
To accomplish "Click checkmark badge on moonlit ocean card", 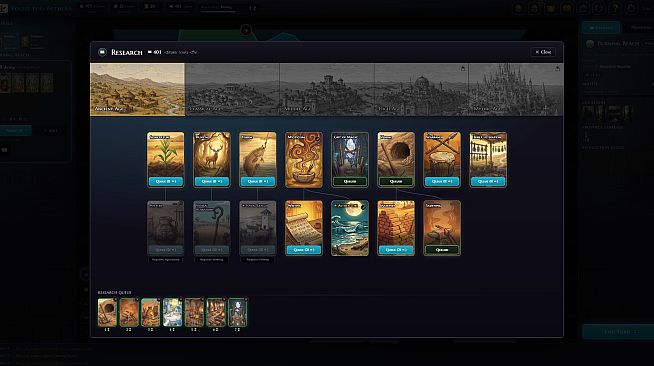I will [x=363, y=206].
